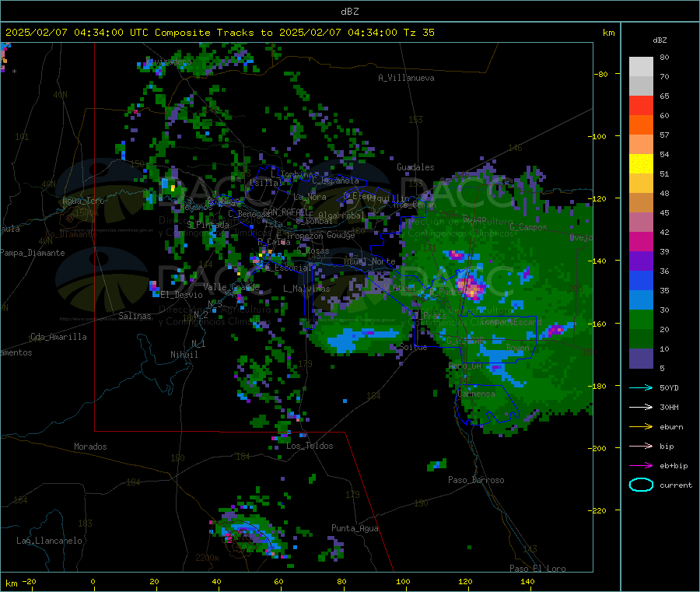This screenshot has height=592, width=700.
Task: Click the Paso_El_Loro map label
Action: 537,569
